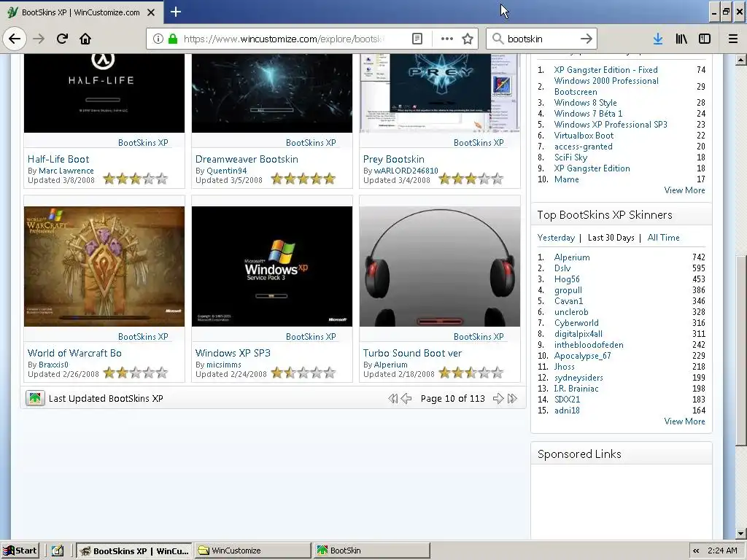Open the Downloads panel
Image resolution: width=747 pixels, height=560 pixels.
pos(658,39)
